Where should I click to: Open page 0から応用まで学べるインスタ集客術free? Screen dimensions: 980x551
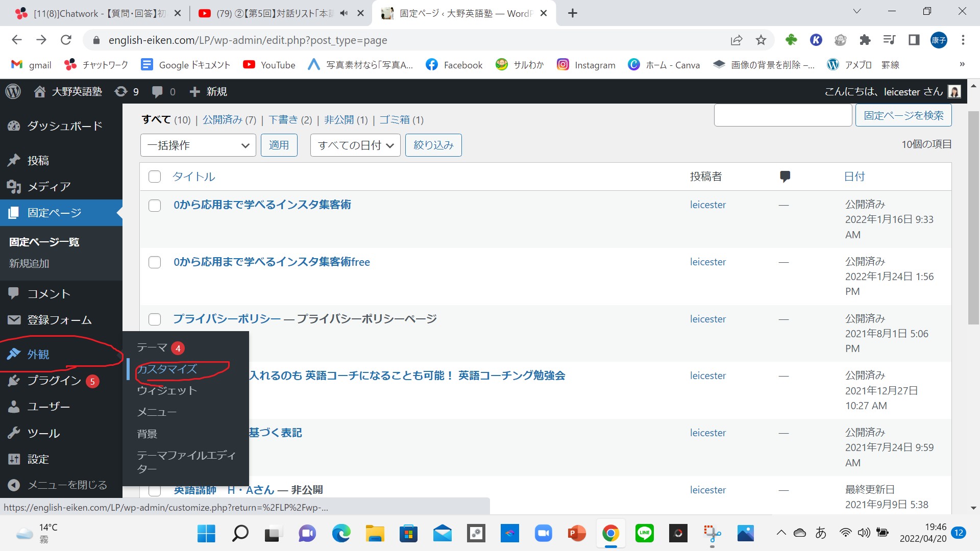tap(272, 262)
